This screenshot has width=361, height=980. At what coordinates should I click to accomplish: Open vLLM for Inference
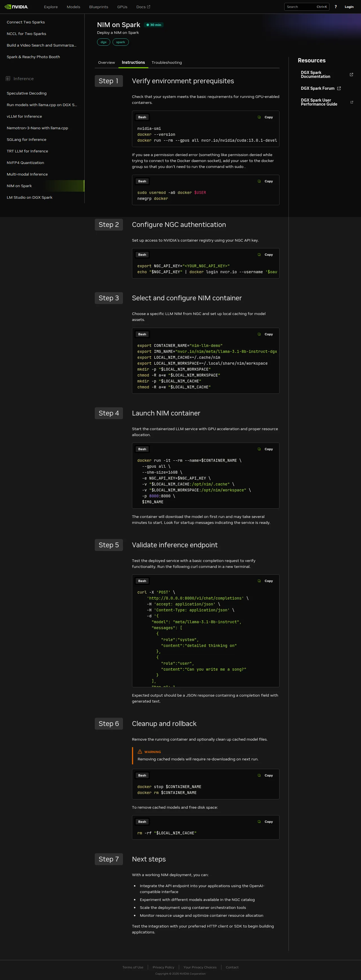click(24, 116)
